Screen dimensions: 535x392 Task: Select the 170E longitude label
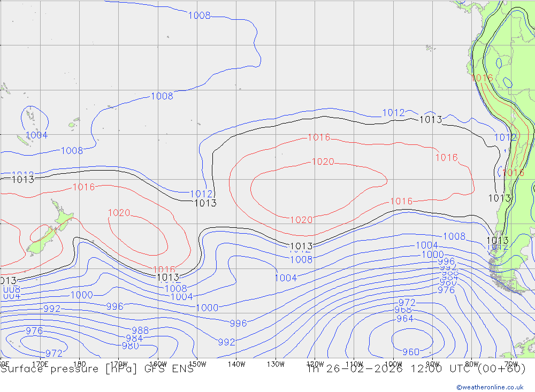click(x=40, y=364)
